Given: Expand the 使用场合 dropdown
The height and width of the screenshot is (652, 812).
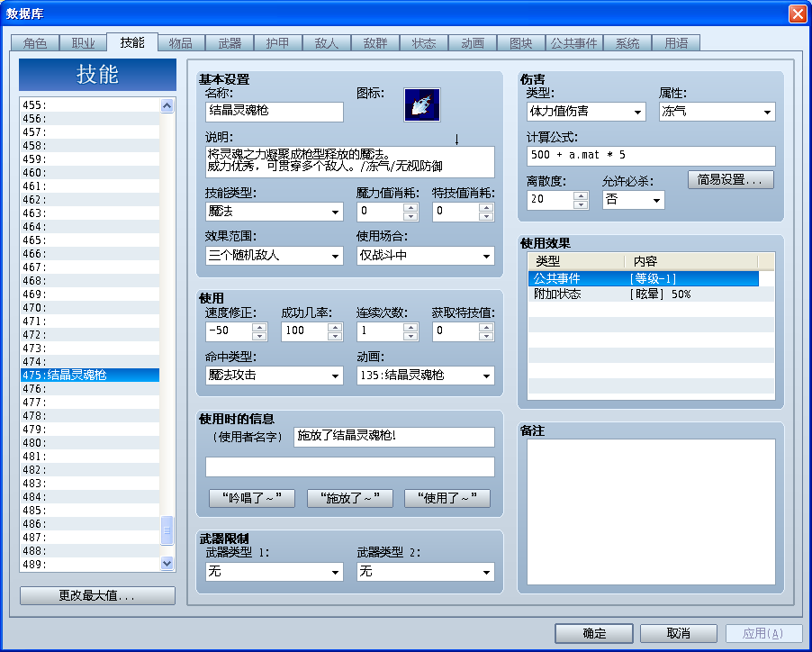Looking at the screenshot, I should tap(425, 256).
